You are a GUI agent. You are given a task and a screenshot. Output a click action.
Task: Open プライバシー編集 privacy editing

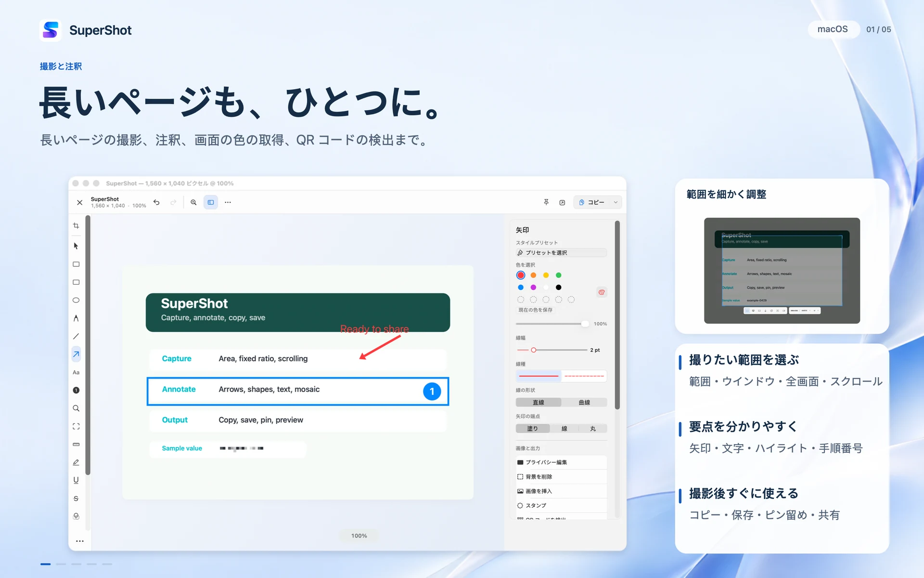click(x=561, y=462)
